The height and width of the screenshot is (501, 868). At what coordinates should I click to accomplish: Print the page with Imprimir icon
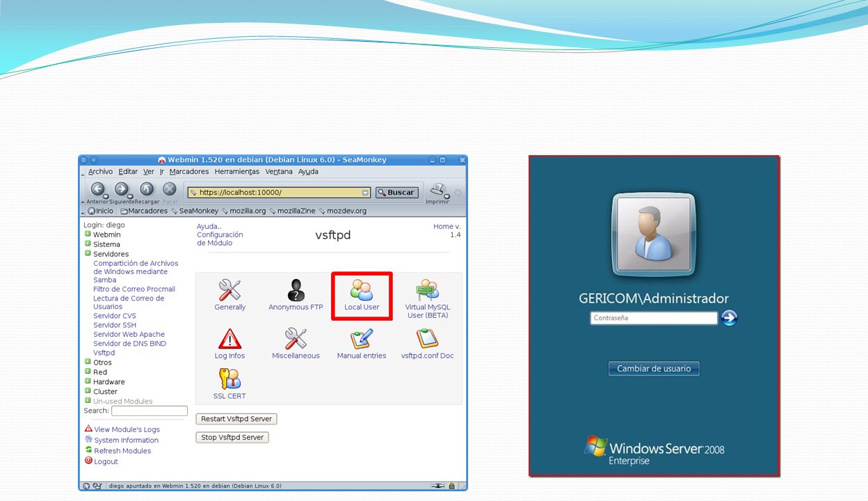pos(437,190)
